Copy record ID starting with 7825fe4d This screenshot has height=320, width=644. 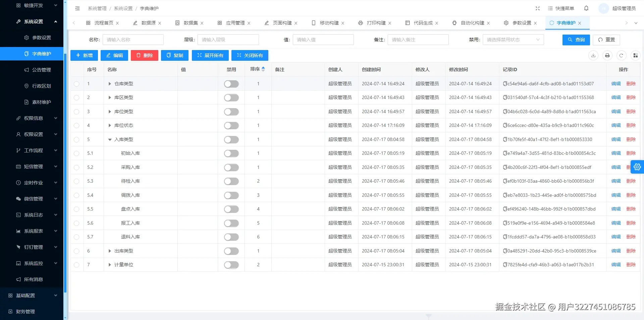(505, 265)
